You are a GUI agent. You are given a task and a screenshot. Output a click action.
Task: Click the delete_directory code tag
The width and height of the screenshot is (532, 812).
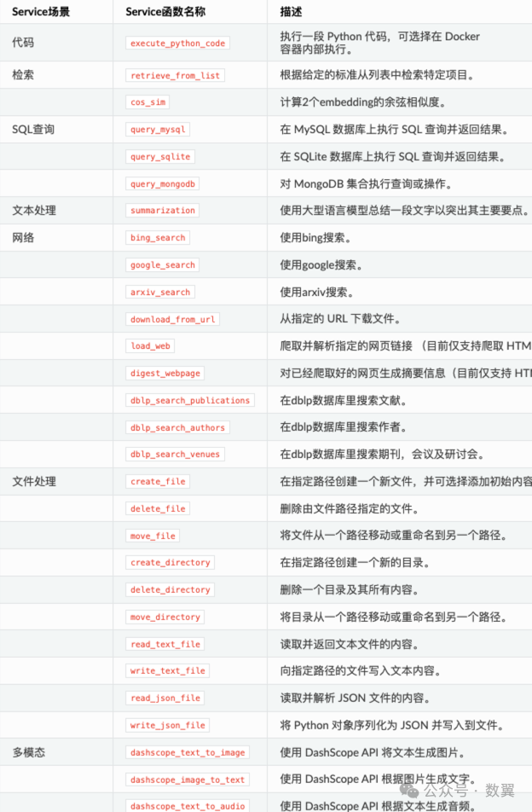point(170,590)
